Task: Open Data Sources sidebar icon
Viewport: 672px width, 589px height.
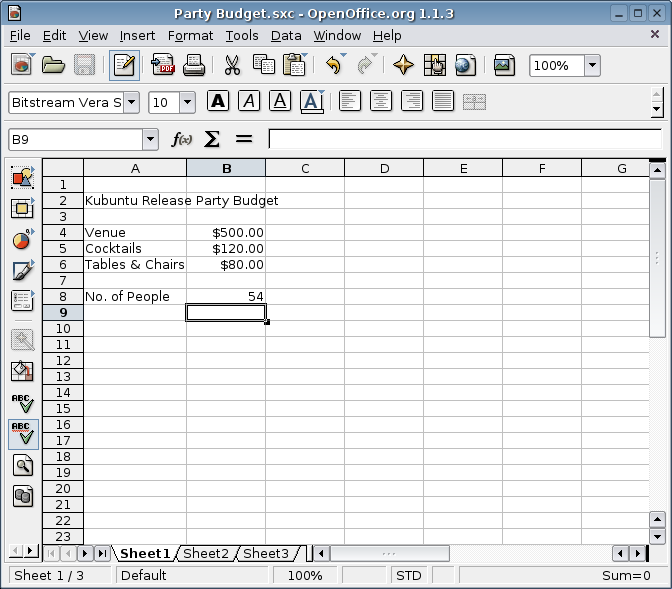Action: (x=22, y=496)
